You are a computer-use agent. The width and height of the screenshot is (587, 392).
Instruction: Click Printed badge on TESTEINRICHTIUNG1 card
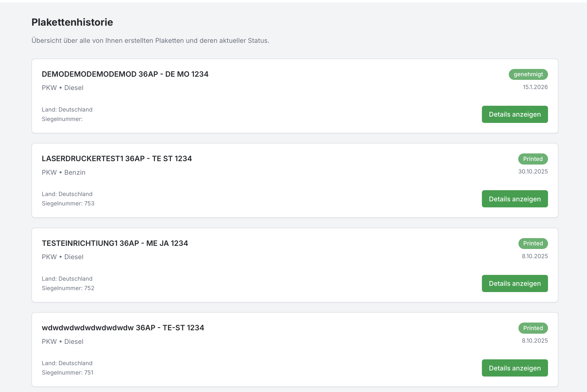click(x=533, y=243)
